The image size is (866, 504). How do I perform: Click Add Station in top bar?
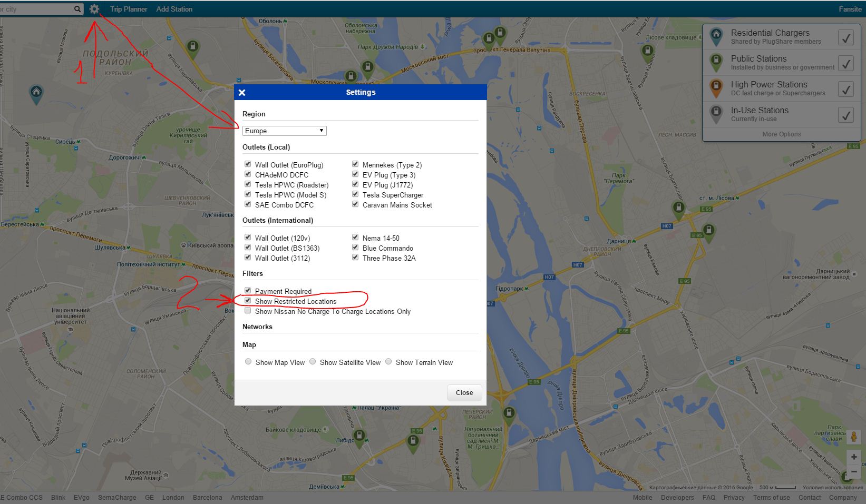(174, 9)
